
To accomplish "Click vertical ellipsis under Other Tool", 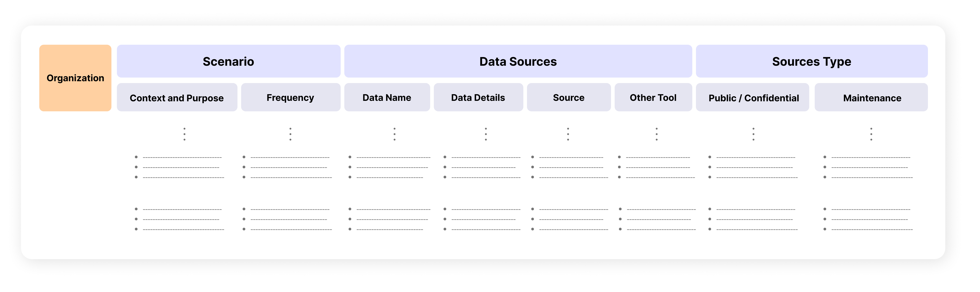I will point(657,134).
